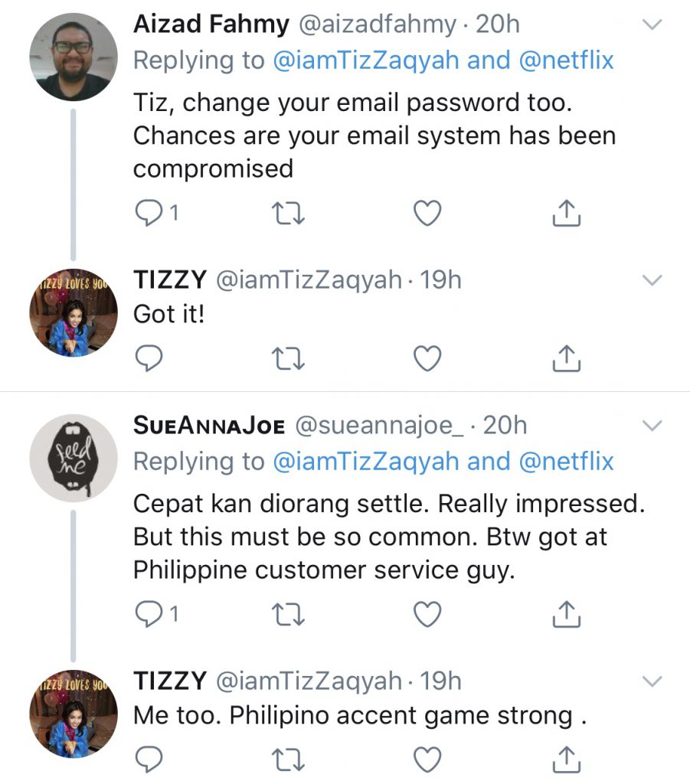The image size is (690, 784).
Task: Like Aizad Fahmy's tweet
Action: pos(427,214)
